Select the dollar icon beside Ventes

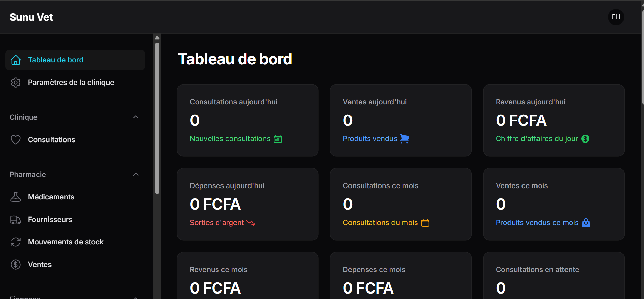[16, 264]
